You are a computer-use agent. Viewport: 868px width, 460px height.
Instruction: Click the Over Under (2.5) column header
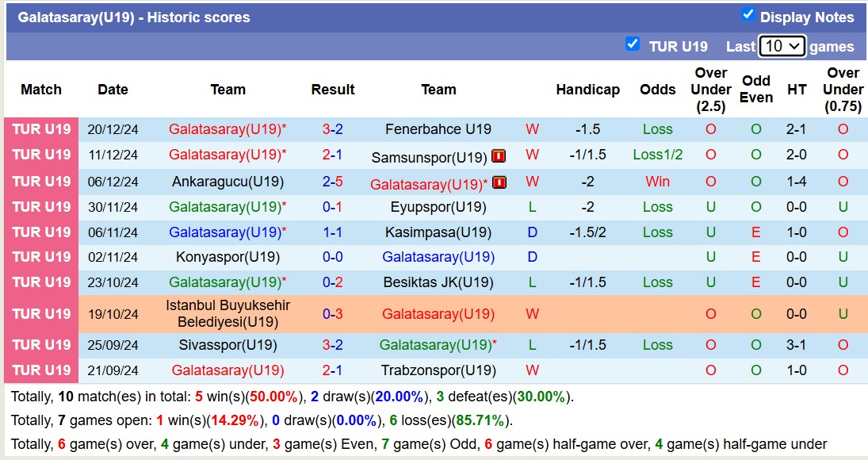(x=710, y=90)
